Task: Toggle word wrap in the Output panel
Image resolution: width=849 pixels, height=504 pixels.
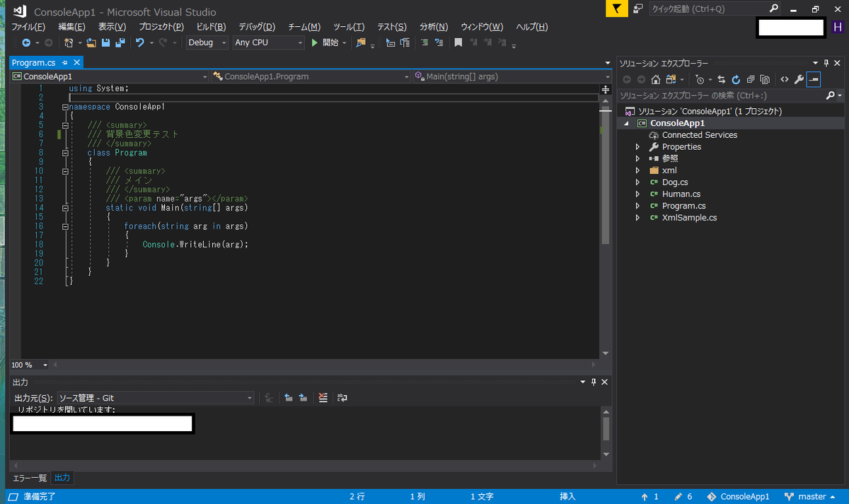Action: [342, 398]
